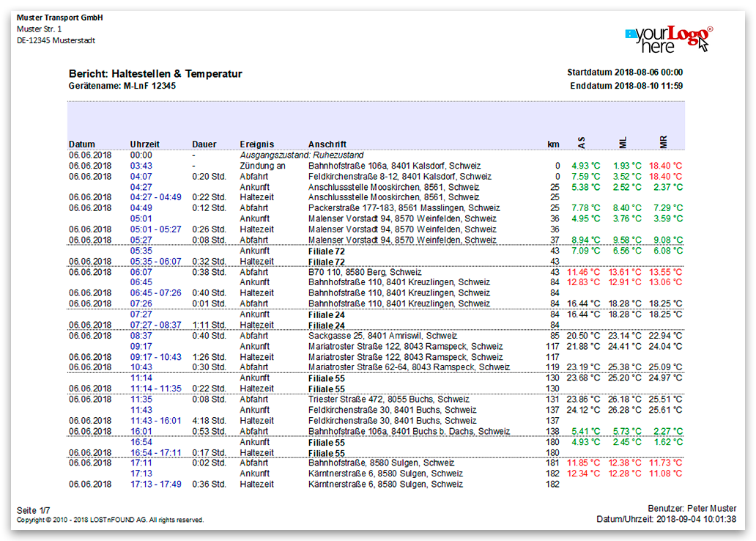Click the title "Bericht: Haltestellen & Temperatur"

pos(155,74)
